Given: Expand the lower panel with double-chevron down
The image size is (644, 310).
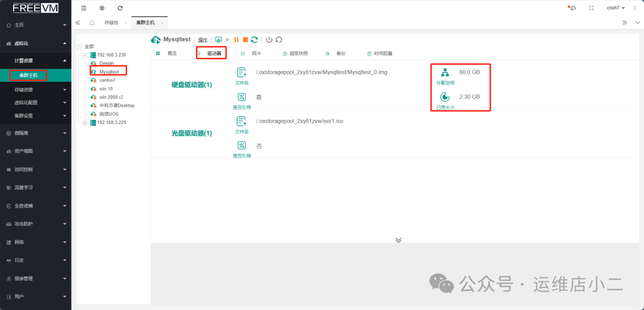Looking at the screenshot, I should pyautogui.click(x=398, y=240).
